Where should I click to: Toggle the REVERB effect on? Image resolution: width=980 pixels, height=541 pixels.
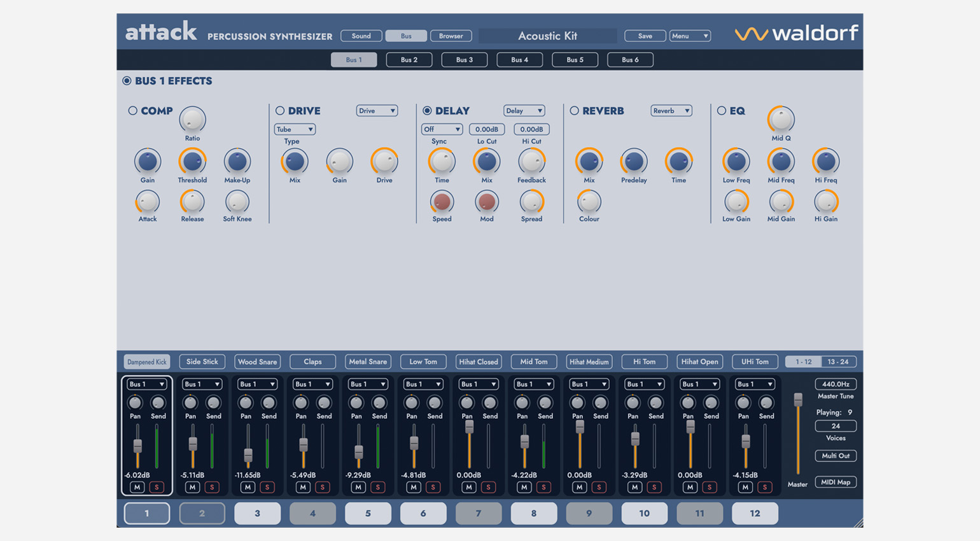click(575, 111)
